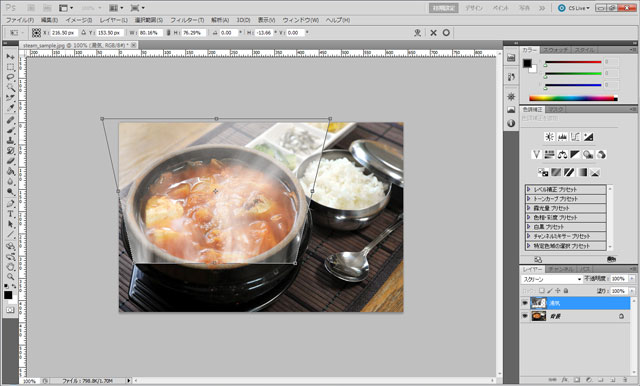The image size is (640, 386).
Task: Toggle link between W and H proportions
Action: pyautogui.click(x=168, y=33)
